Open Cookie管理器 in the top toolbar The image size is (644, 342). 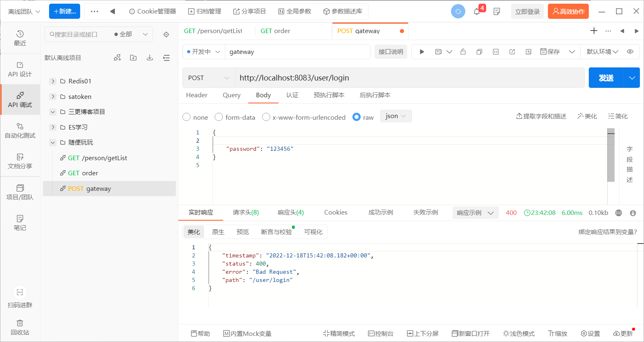[x=153, y=11]
